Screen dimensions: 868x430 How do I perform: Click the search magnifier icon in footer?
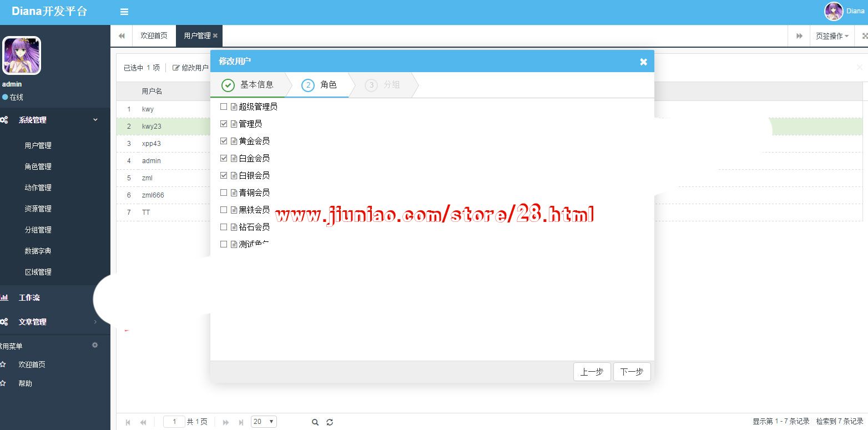(x=315, y=422)
